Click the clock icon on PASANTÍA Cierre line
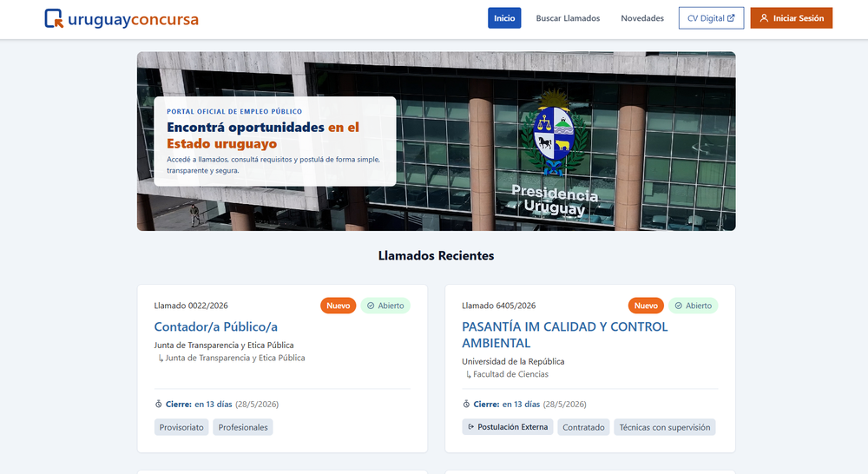868x474 pixels. point(466,405)
